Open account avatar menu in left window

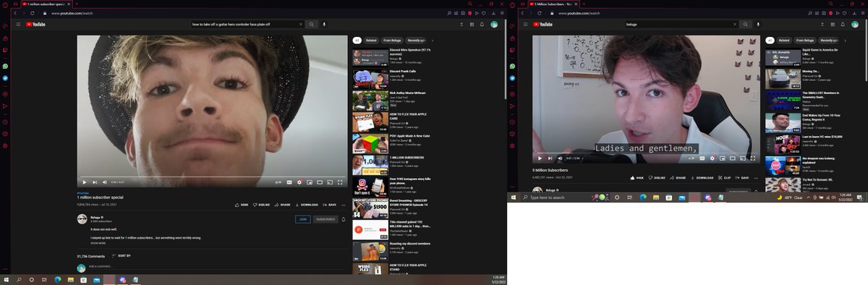(x=493, y=24)
